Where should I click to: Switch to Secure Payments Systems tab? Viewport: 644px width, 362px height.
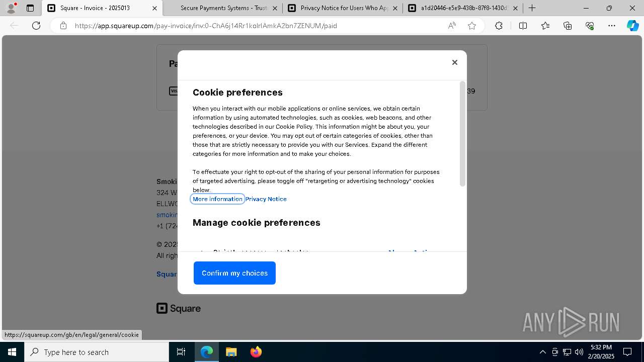click(223, 8)
